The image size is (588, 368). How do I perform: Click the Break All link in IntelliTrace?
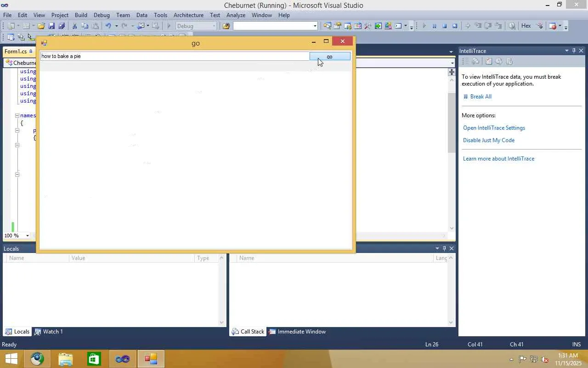pos(481,97)
